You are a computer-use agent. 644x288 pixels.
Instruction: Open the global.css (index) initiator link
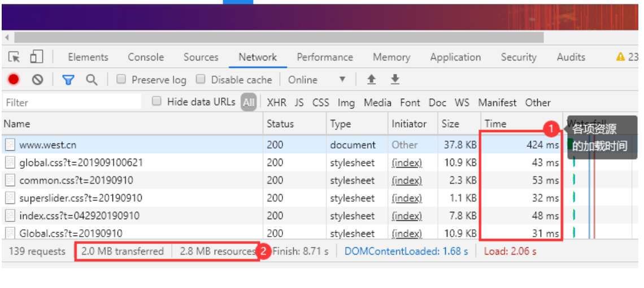407,163
